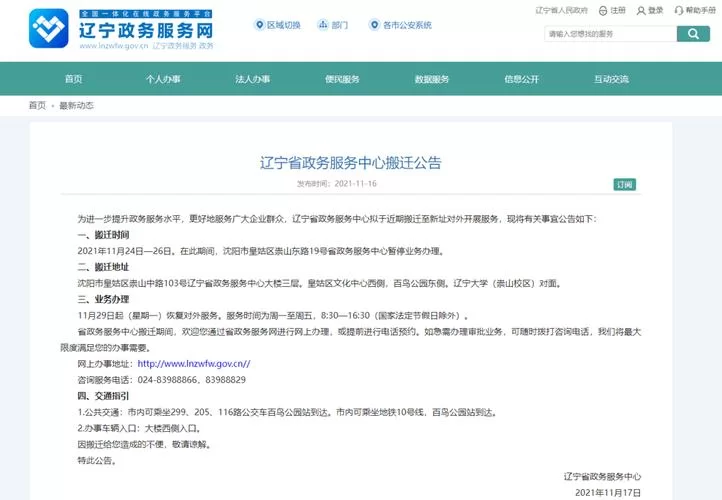Click the pin icon beside 各市公安系统
The height and width of the screenshot is (500, 722).
(375, 25)
